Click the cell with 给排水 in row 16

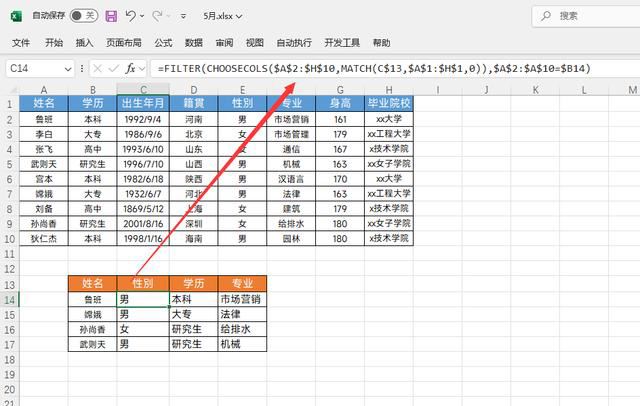coord(242,329)
